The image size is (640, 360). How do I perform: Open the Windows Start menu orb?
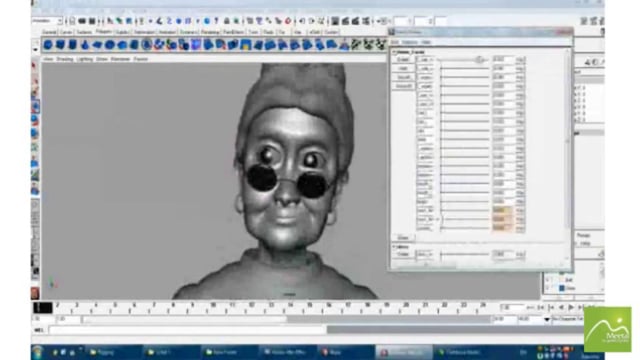click(38, 352)
